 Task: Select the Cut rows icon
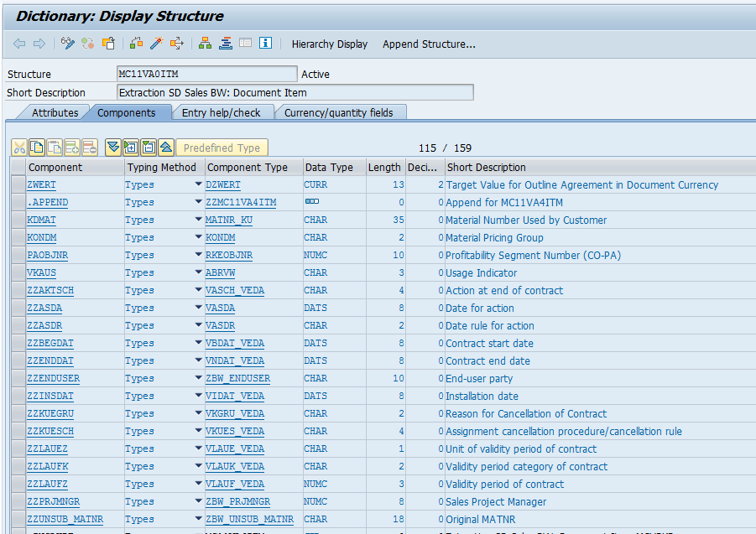[18, 148]
